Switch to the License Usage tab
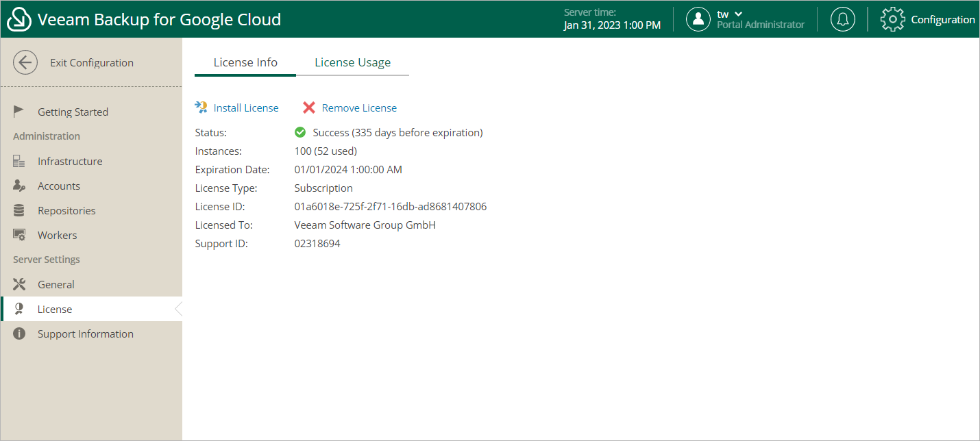 tap(352, 62)
